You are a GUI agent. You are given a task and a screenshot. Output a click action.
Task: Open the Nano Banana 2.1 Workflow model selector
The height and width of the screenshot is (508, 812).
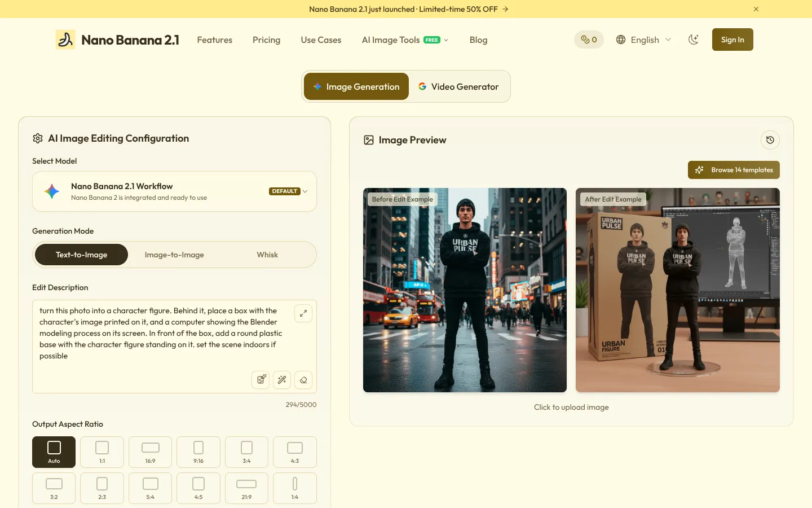click(174, 191)
